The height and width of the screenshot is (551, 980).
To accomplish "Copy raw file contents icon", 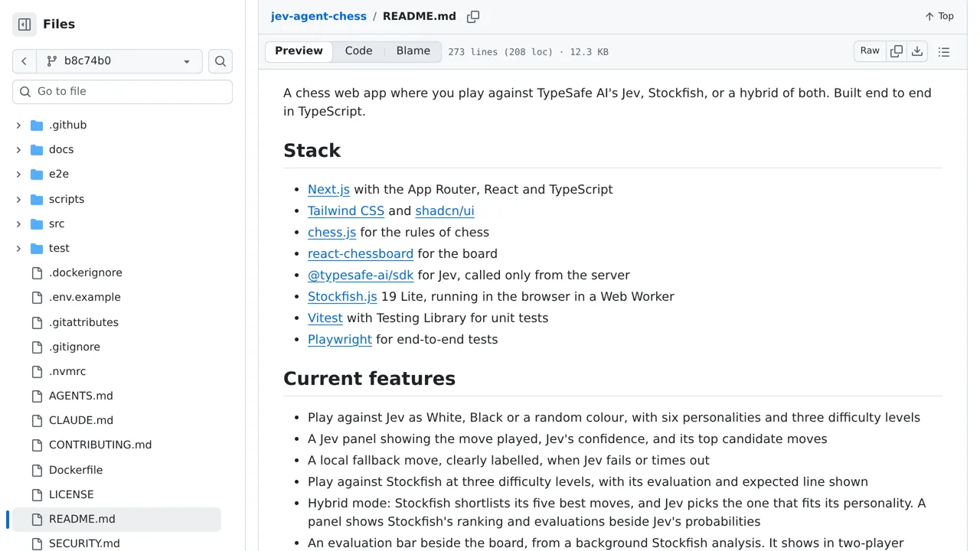I will point(897,51).
